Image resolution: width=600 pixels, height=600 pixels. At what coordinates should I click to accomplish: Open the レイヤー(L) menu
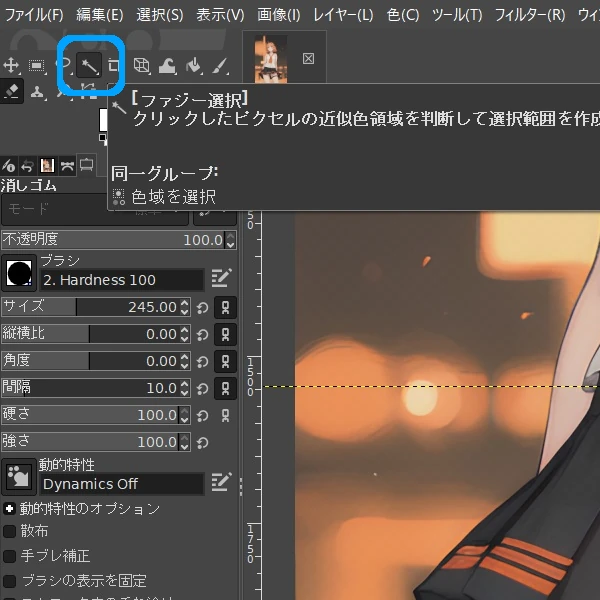[x=343, y=15]
